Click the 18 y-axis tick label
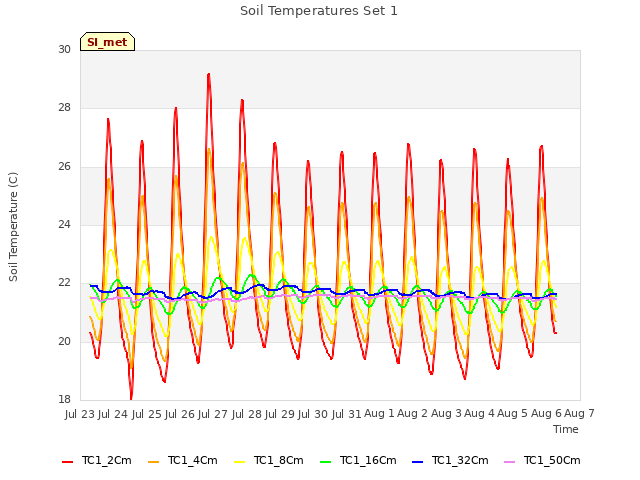This screenshot has width=640, height=480. tap(64, 400)
